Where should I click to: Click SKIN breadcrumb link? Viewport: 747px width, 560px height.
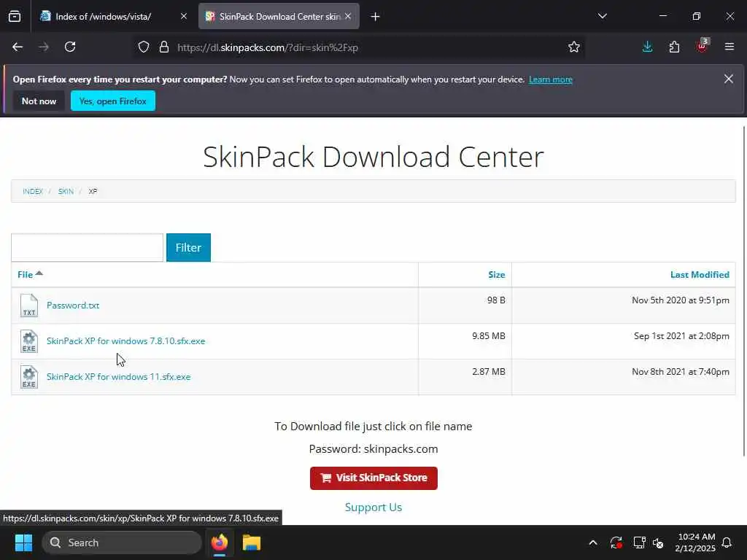[66, 192]
